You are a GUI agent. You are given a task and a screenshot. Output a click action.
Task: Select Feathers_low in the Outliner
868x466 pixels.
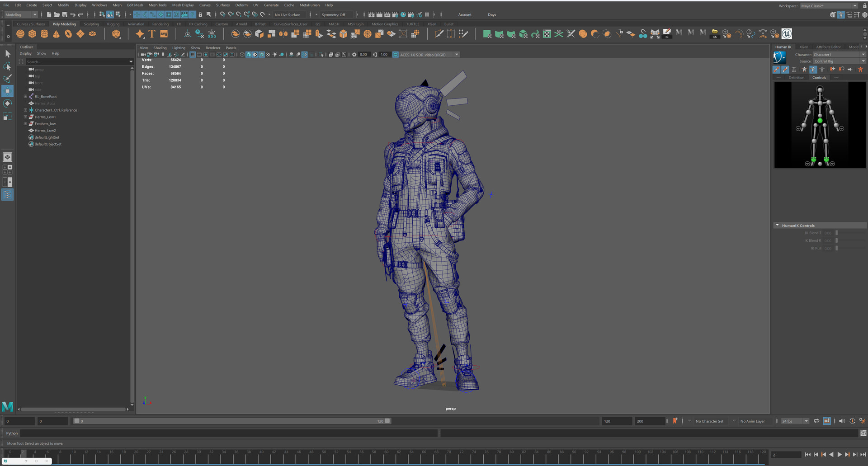click(45, 124)
